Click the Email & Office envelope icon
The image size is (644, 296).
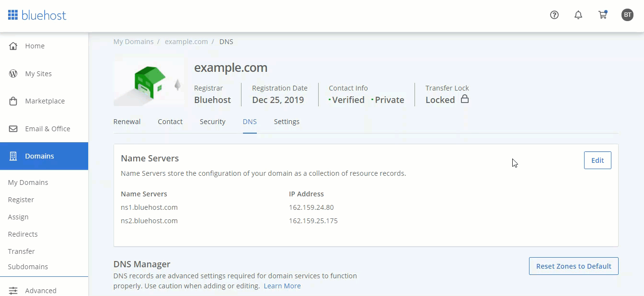(13, 128)
